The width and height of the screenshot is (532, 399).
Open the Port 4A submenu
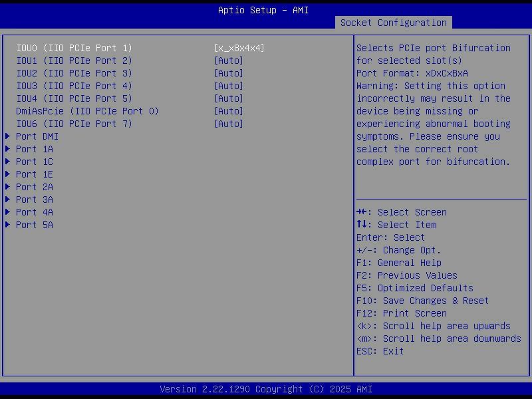(35, 212)
